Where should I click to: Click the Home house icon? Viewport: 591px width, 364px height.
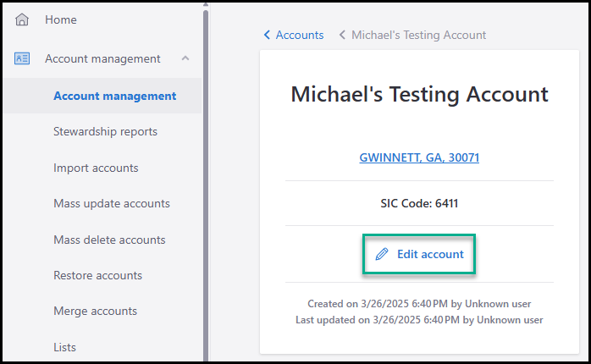tap(22, 19)
